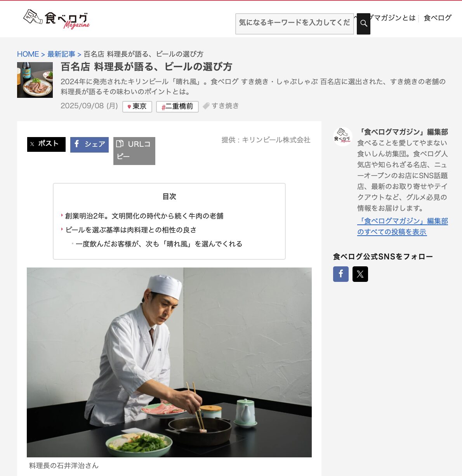Select the #二重橋前 tag
Image resolution: width=462 pixels, height=476 pixels.
coord(177,106)
